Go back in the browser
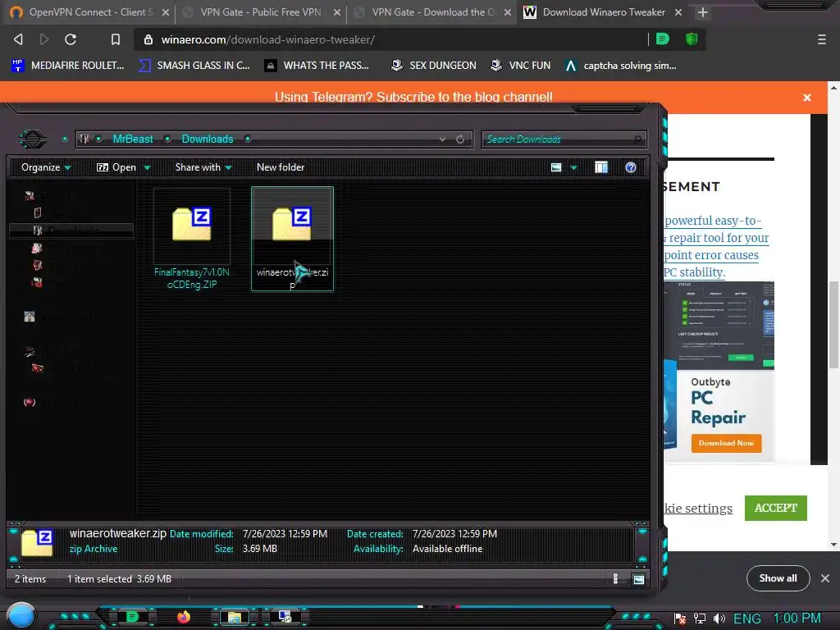Image resolution: width=840 pixels, height=630 pixels. pyautogui.click(x=18, y=39)
